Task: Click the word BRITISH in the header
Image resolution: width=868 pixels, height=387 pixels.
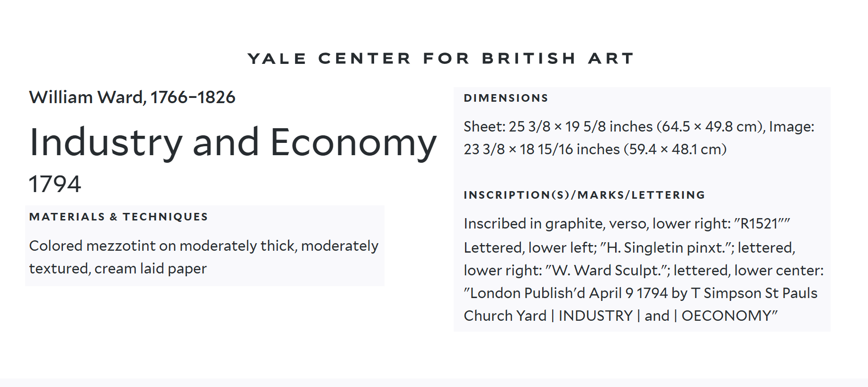Action: pyautogui.click(x=528, y=58)
